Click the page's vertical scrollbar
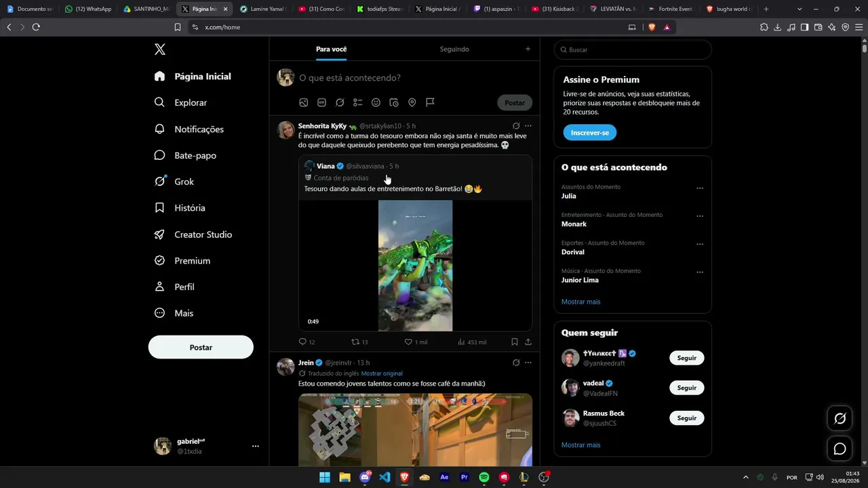 (x=865, y=47)
